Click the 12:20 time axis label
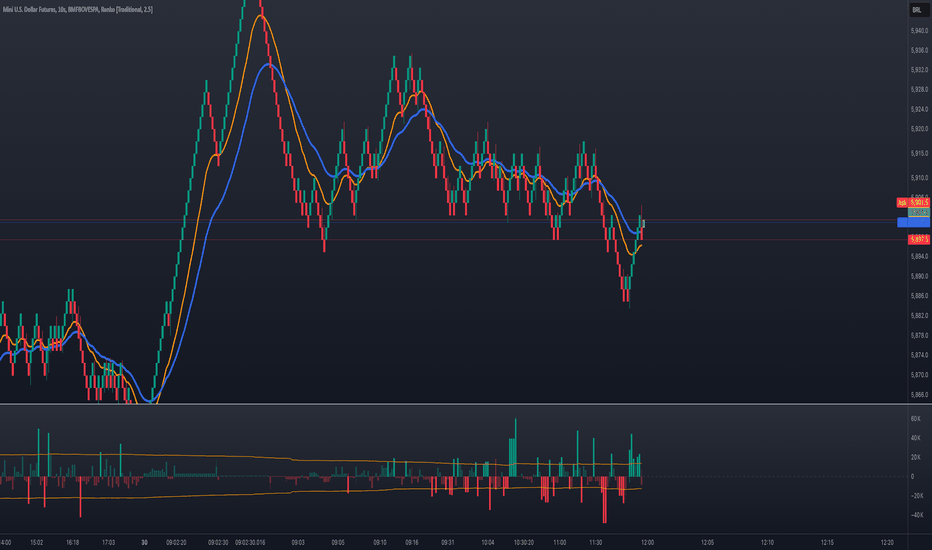This screenshot has height=550, width=932. (887, 542)
